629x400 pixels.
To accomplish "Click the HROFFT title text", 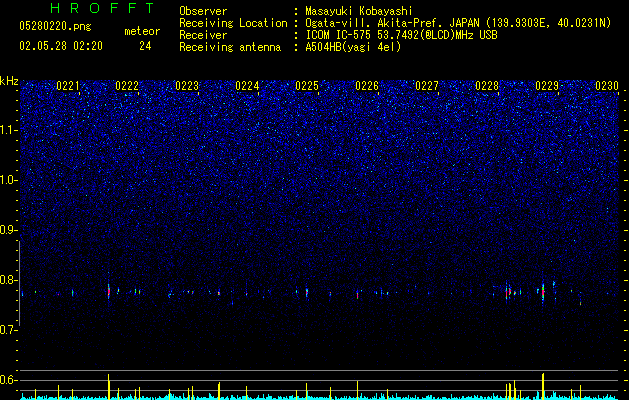I will (102, 8).
